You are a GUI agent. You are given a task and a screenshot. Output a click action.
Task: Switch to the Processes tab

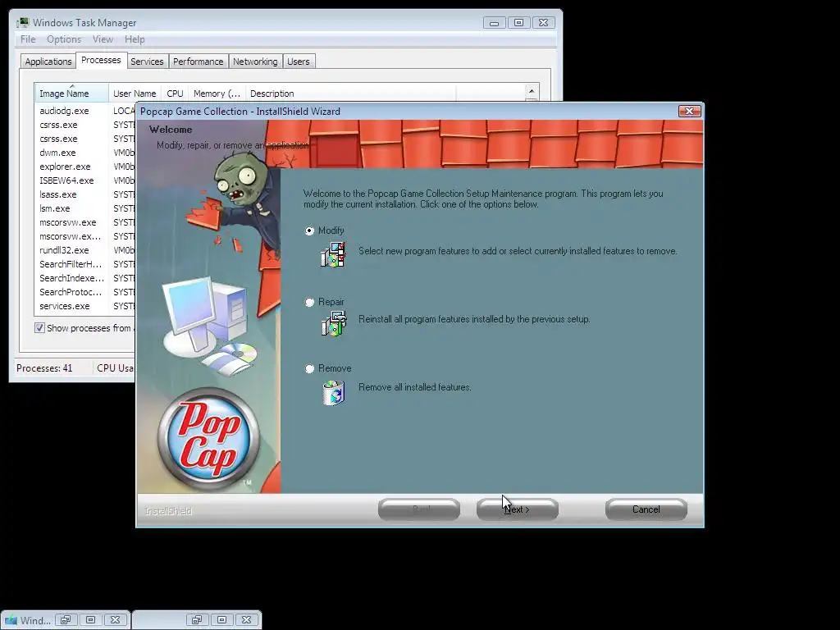101,60
